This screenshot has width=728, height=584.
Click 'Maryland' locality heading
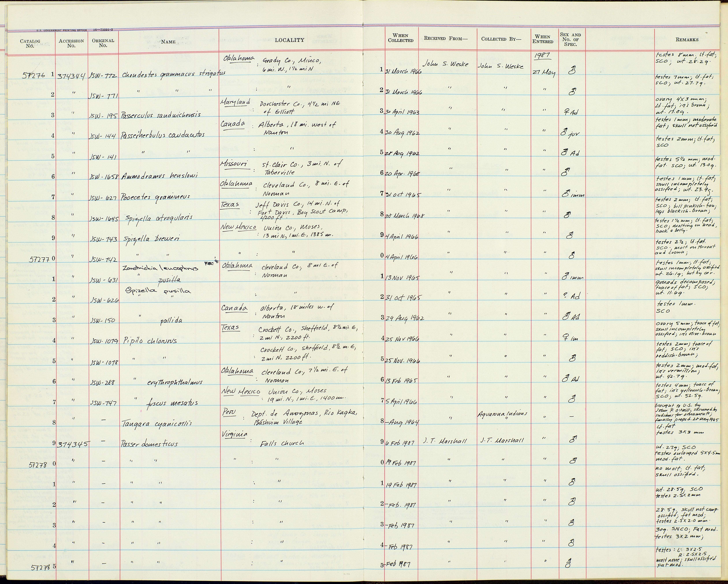click(x=235, y=102)
